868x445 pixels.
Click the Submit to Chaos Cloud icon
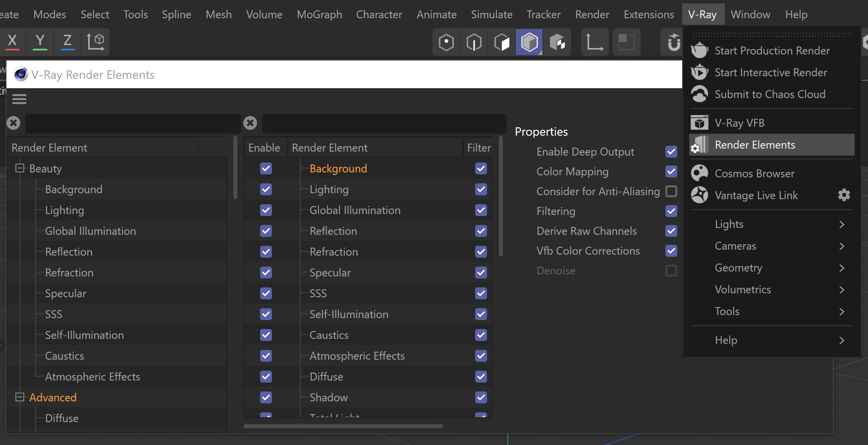click(700, 94)
